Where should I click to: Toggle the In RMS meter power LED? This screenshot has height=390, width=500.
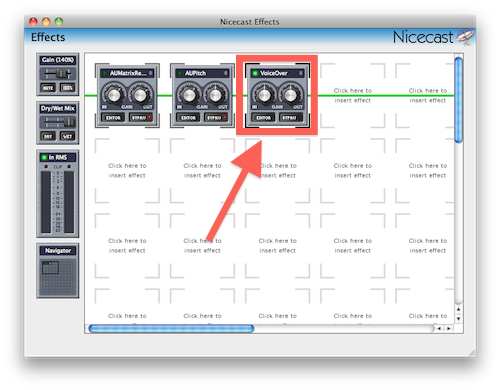[x=44, y=157]
